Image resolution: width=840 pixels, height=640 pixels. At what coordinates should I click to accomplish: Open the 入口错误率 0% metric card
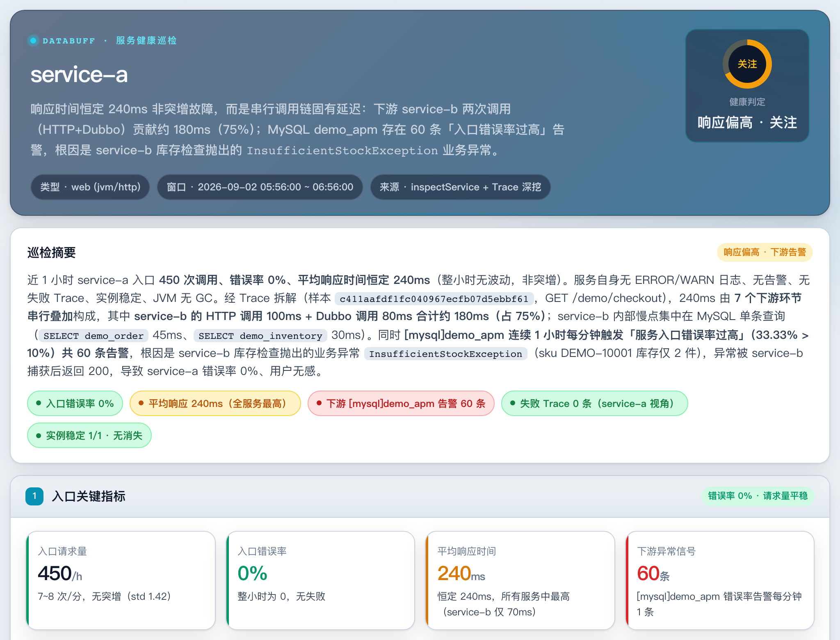(320, 581)
